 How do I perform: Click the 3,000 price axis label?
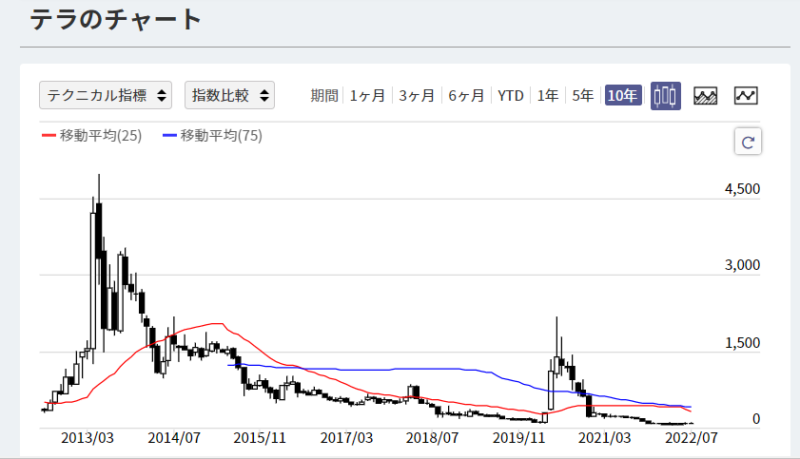(x=742, y=265)
